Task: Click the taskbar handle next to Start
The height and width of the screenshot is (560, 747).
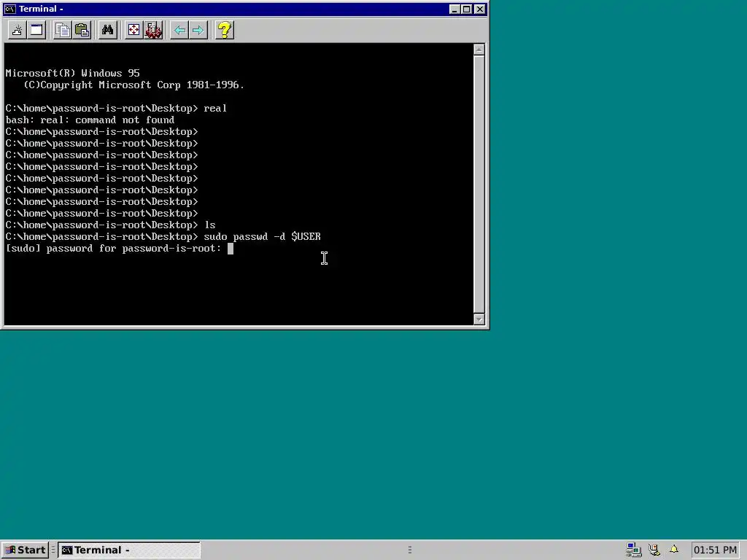Action: point(53,550)
